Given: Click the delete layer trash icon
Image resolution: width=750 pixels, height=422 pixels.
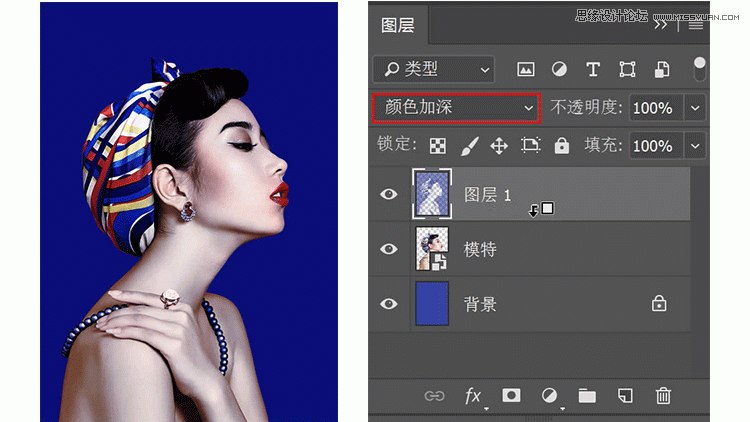Looking at the screenshot, I should 661,396.
